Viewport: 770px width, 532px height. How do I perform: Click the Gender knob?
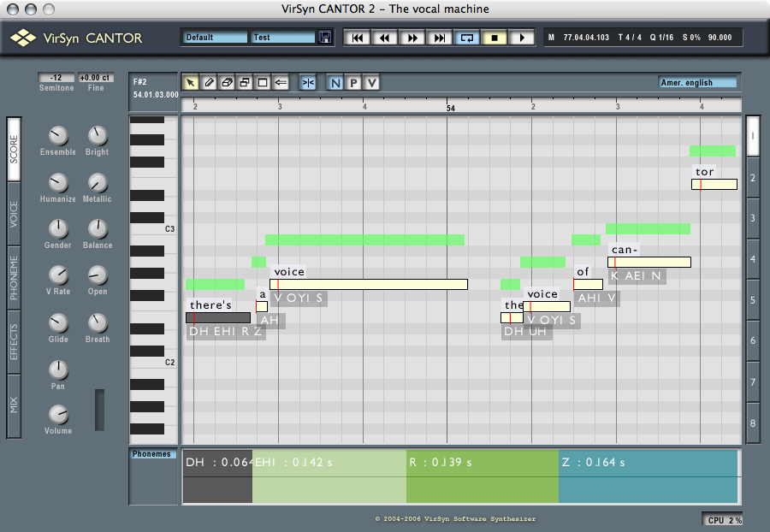[58, 229]
